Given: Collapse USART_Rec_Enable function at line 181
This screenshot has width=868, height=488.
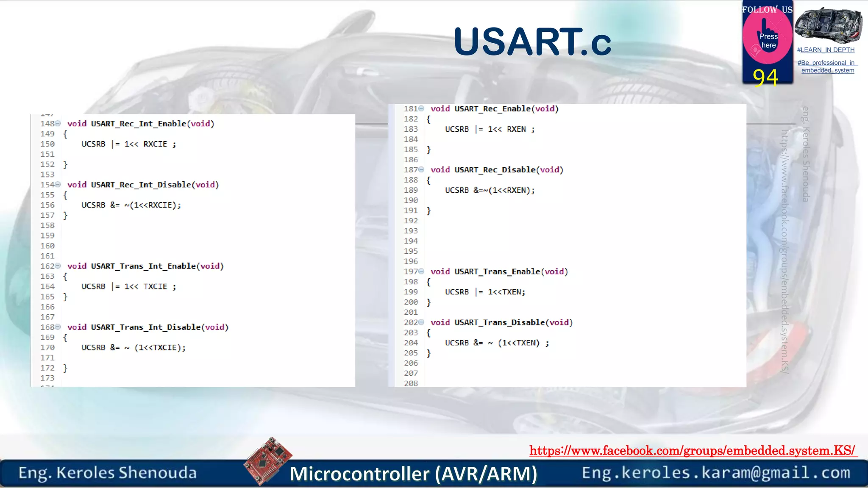Looking at the screenshot, I should click(x=421, y=108).
